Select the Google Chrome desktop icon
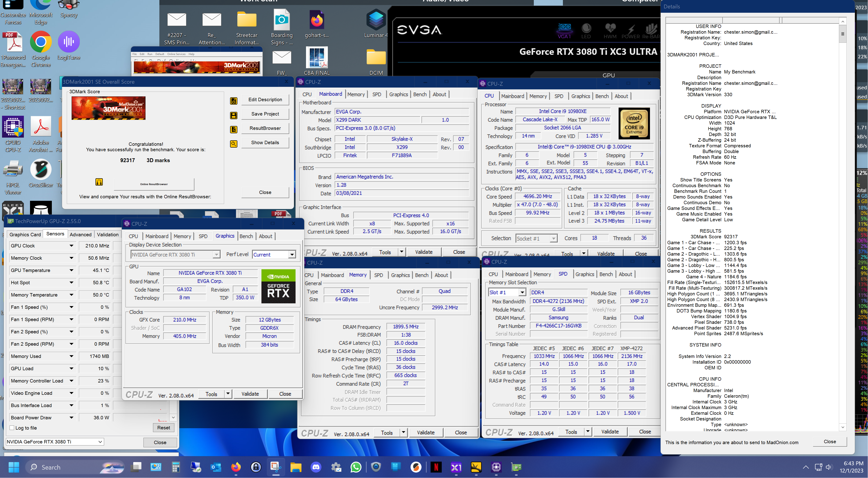 point(41,49)
